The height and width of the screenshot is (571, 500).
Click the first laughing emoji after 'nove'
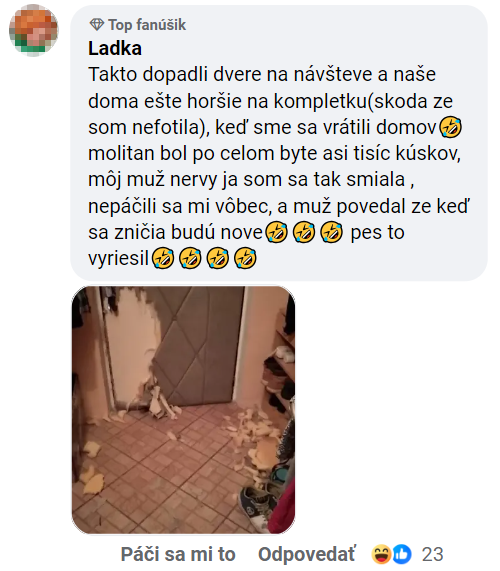276,232
